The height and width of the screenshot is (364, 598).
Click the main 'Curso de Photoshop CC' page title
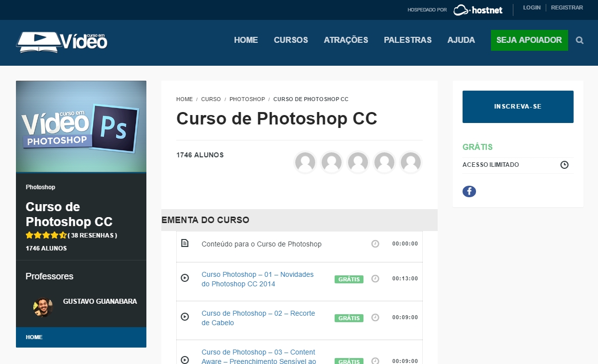pyautogui.click(x=277, y=119)
